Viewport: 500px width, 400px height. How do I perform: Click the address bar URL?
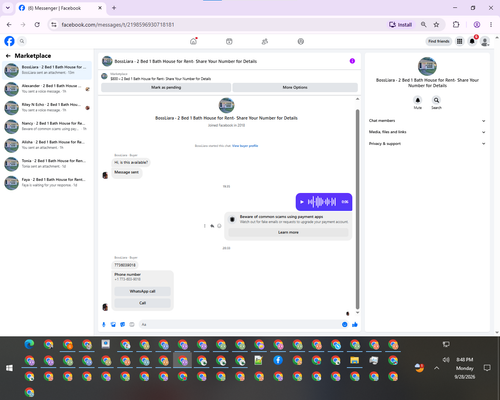118,25
